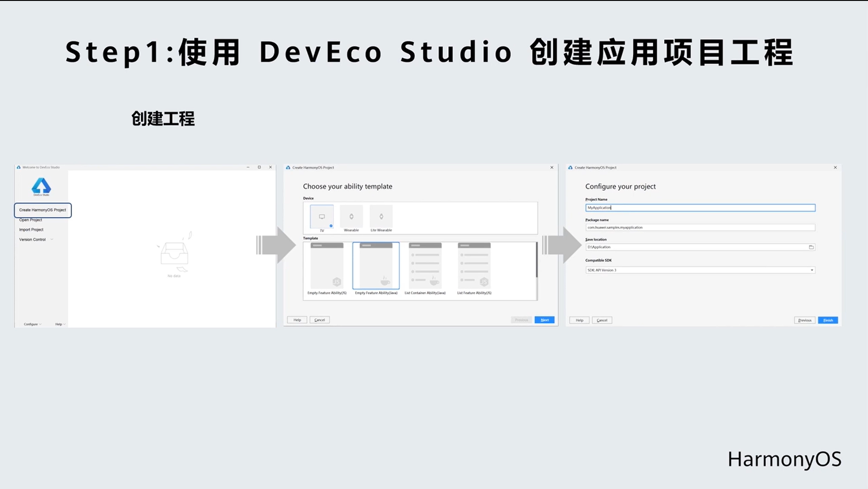The height and width of the screenshot is (489, 868).
Task: Click the Project Name input field
Action: click(700, 208)
